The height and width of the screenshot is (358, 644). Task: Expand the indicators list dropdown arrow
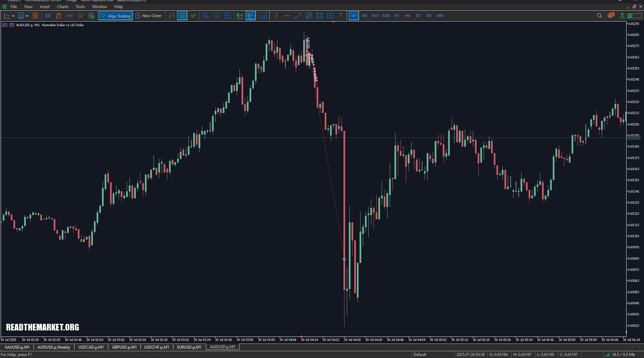[27, 16]
